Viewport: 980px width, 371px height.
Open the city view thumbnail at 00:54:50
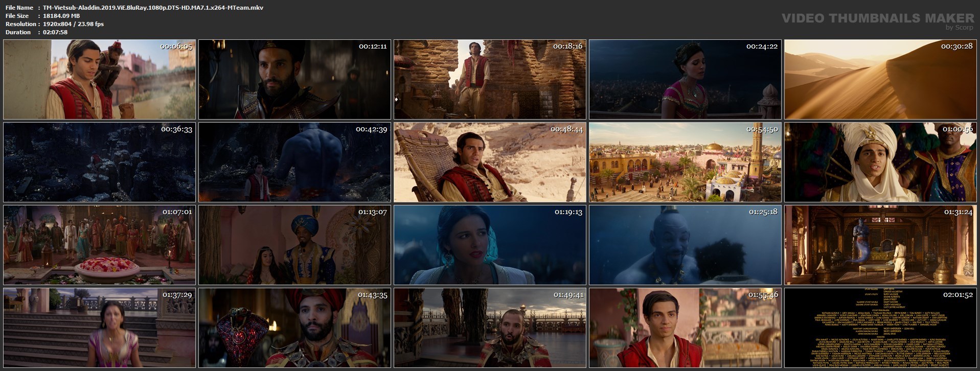(x=685, y=163)
